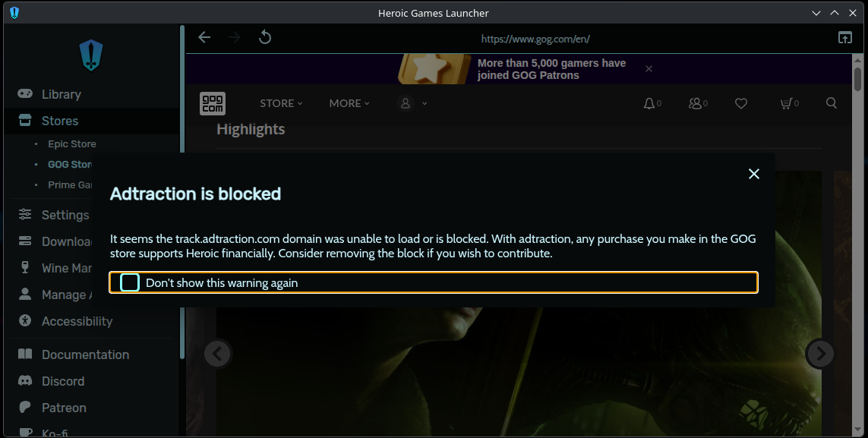
Task: Dismiss the GOG Patrons banner
Action: coord(649,69)
